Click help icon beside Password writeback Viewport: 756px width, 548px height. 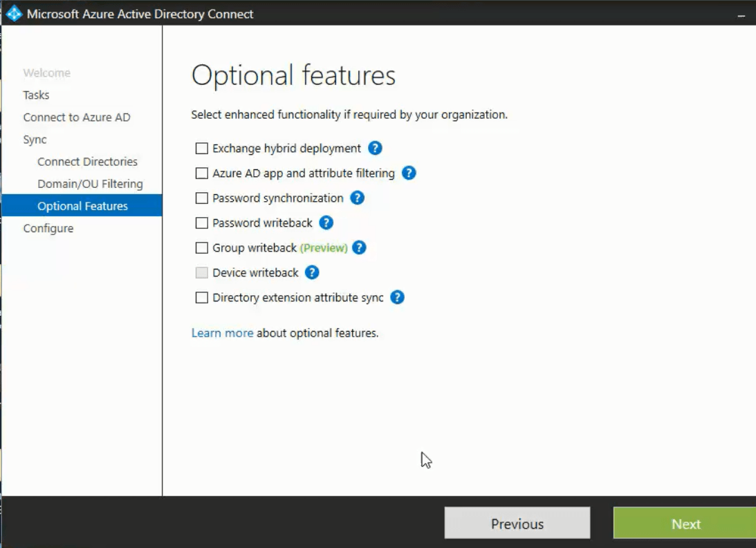326,223
